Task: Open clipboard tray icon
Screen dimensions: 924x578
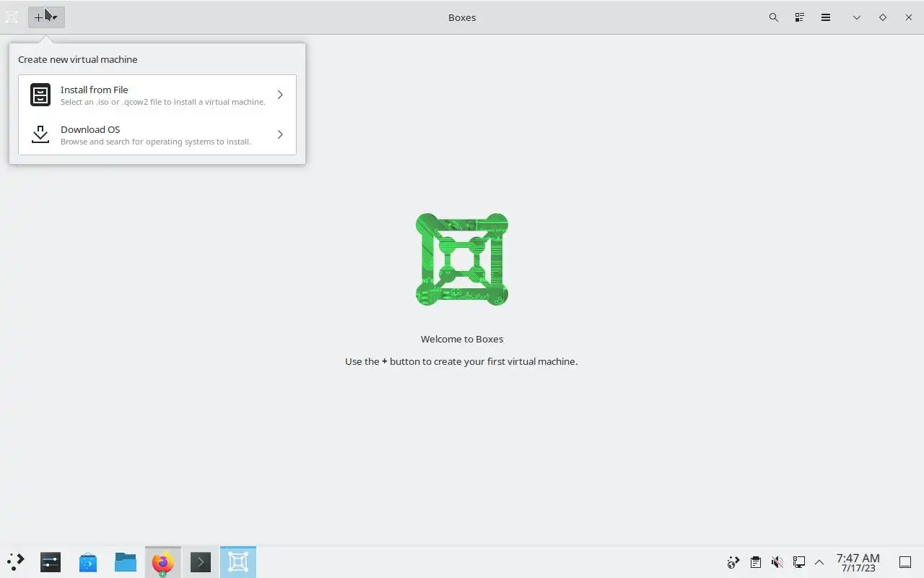Action: (x=755, y=562)
